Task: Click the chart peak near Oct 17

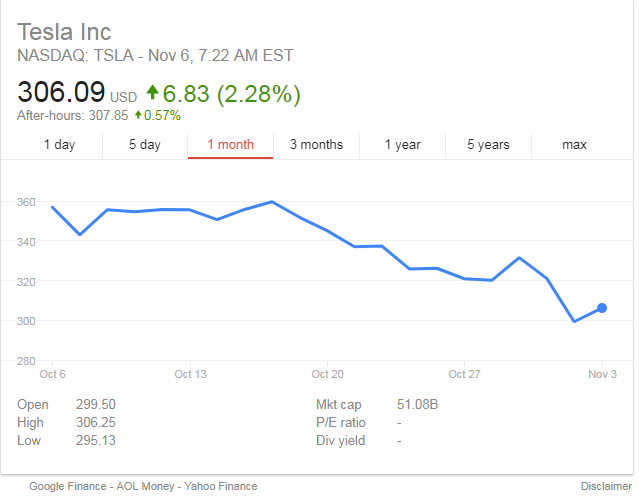Action: (x=272, y=202)
